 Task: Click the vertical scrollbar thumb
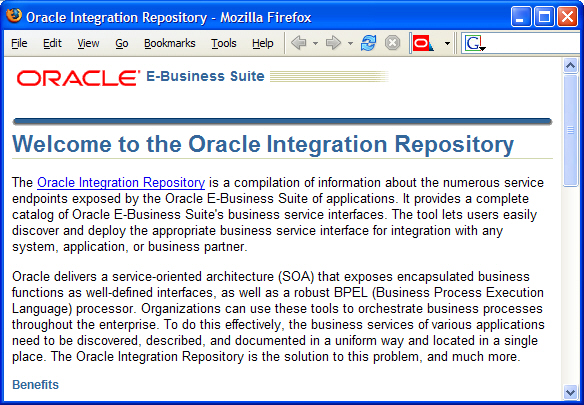coord(570,130)
